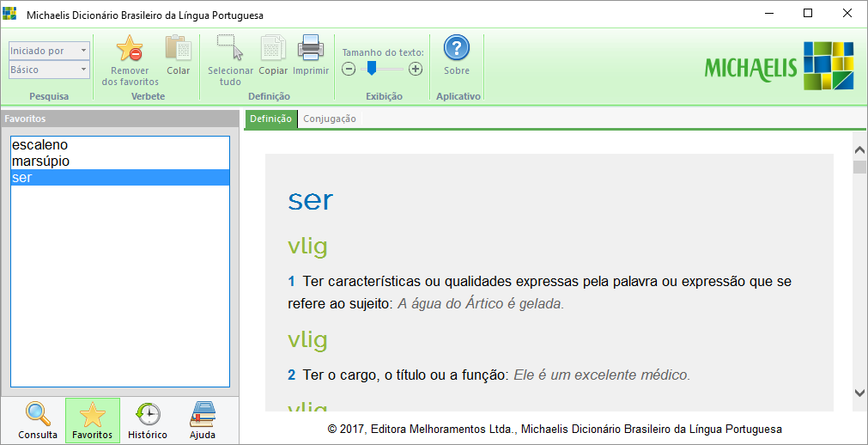Image resolution: width=868 pixels, height=445 pixels.
Task: Click the text size slider handle
Action: (372, 68)
